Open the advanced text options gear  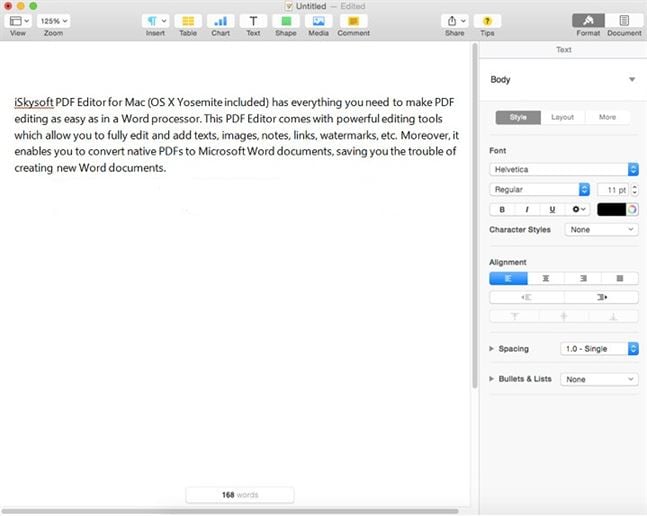pyautogui.click(x=578, y=210)
